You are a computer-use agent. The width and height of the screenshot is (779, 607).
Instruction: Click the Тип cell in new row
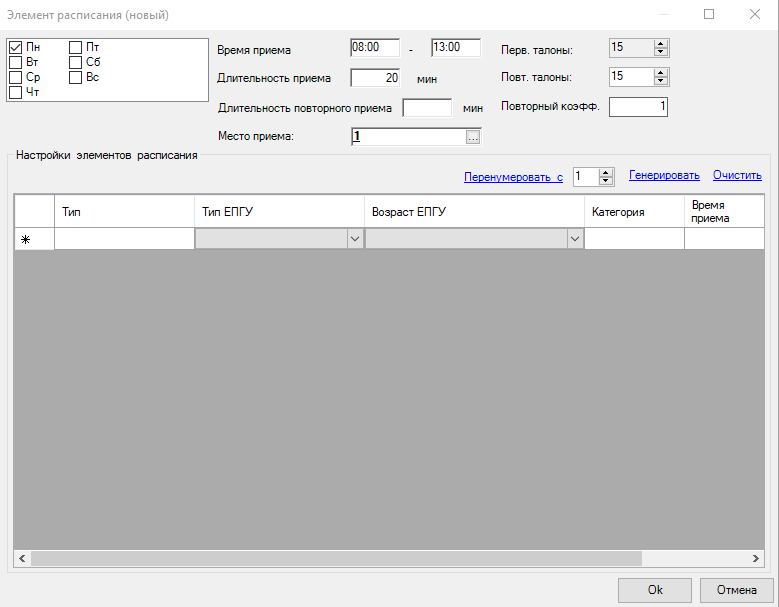coord(124,239)
